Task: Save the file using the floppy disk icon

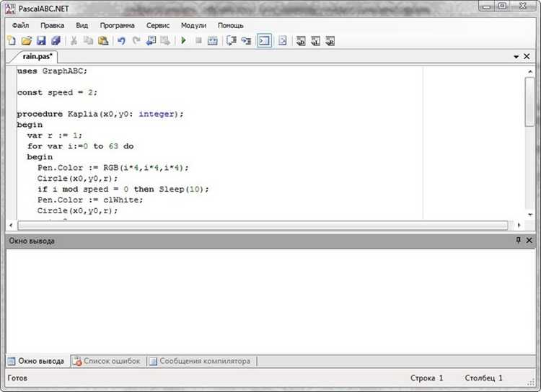Action: click(x=41, y=41)
